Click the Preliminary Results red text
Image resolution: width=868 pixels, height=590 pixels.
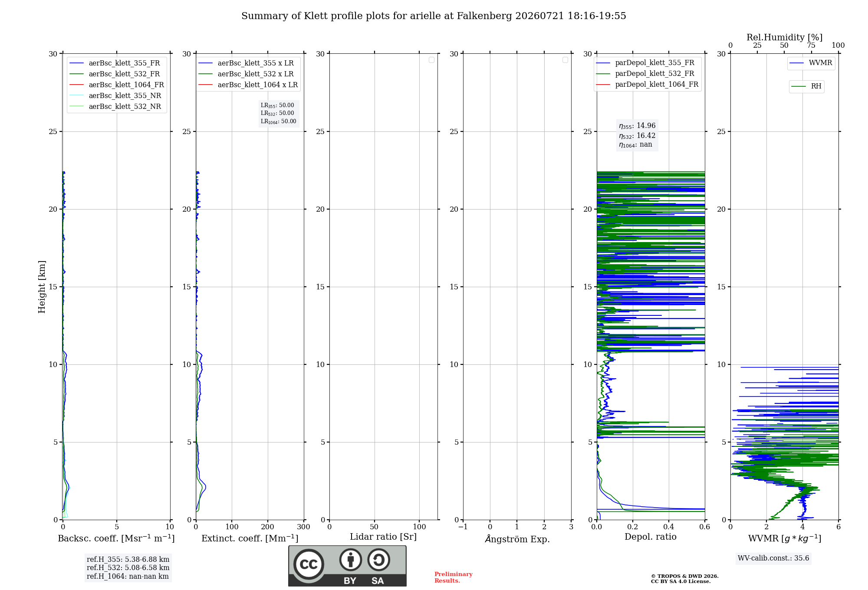point(454,577)
